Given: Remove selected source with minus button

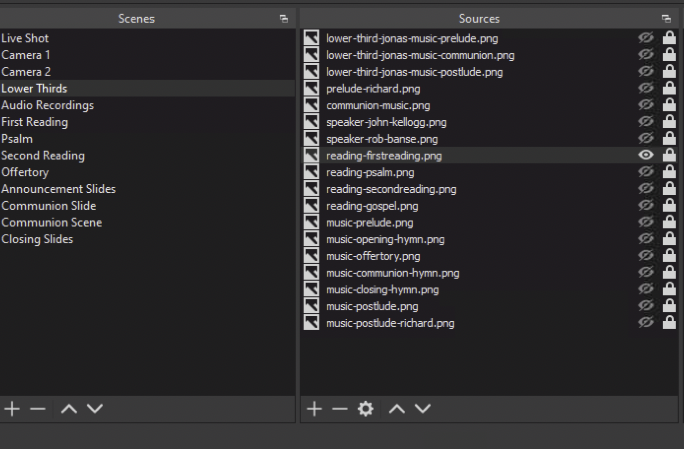Looking at the screenshot, I should tap(340, 409).
